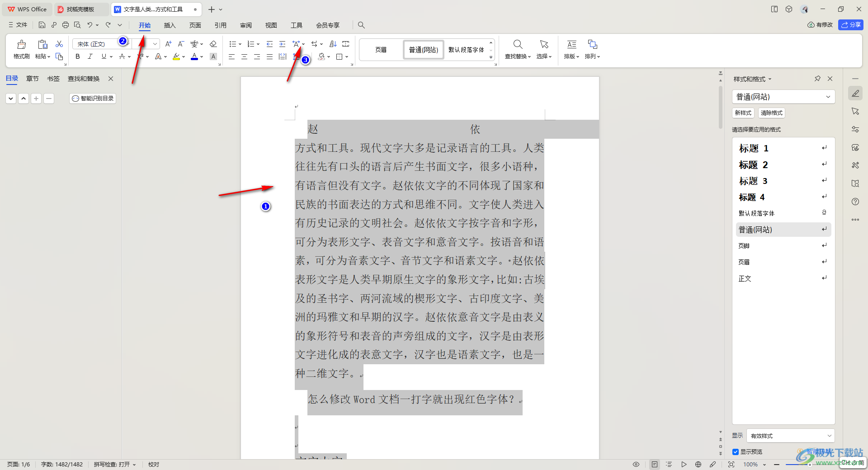Click the Chinese layout (中文版式) icon
This screenshot has height=470, width=868.
pos(296,44)
